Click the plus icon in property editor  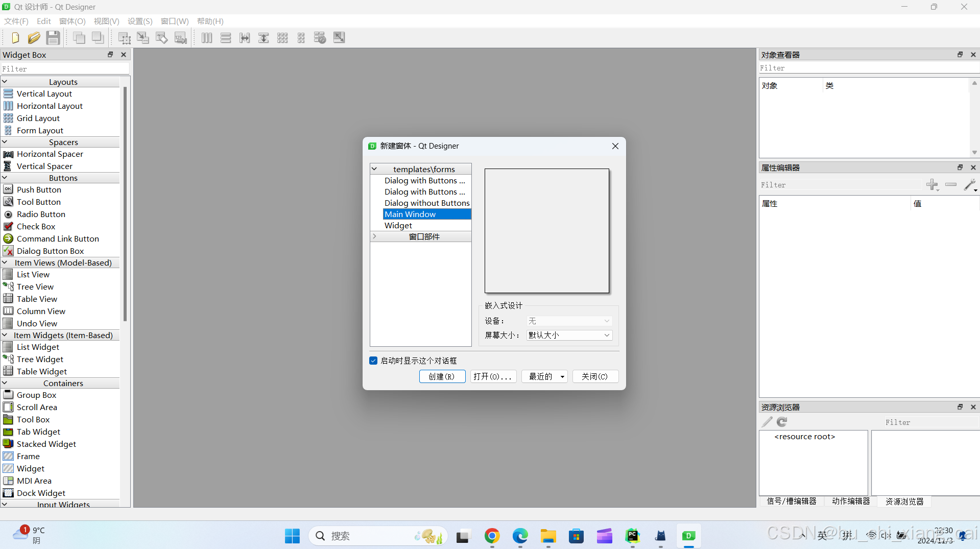point(932,185)
